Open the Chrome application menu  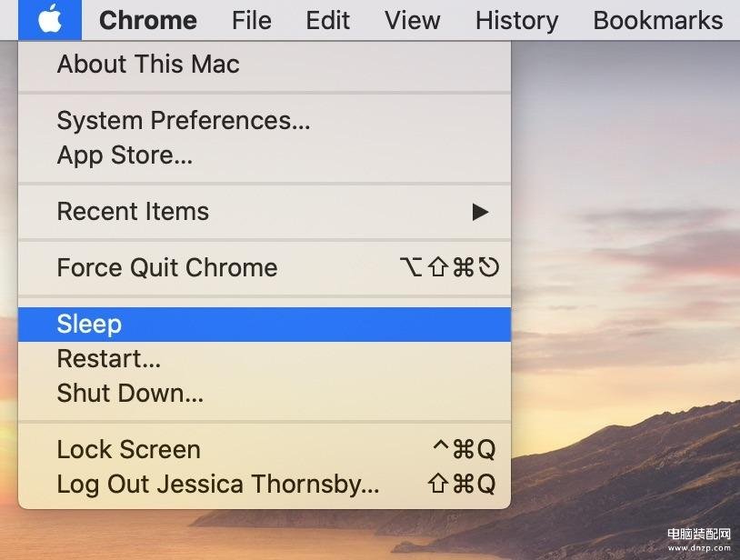point(147,20)
